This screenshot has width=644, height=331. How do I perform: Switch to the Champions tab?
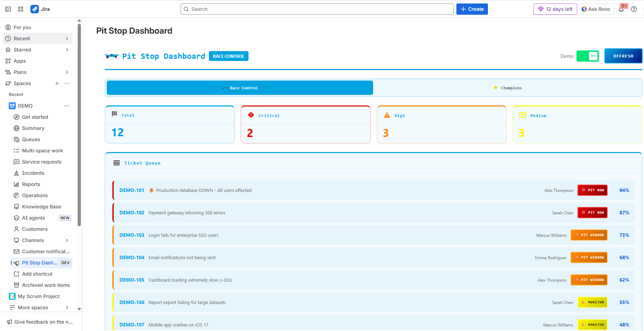pos(507,88)
